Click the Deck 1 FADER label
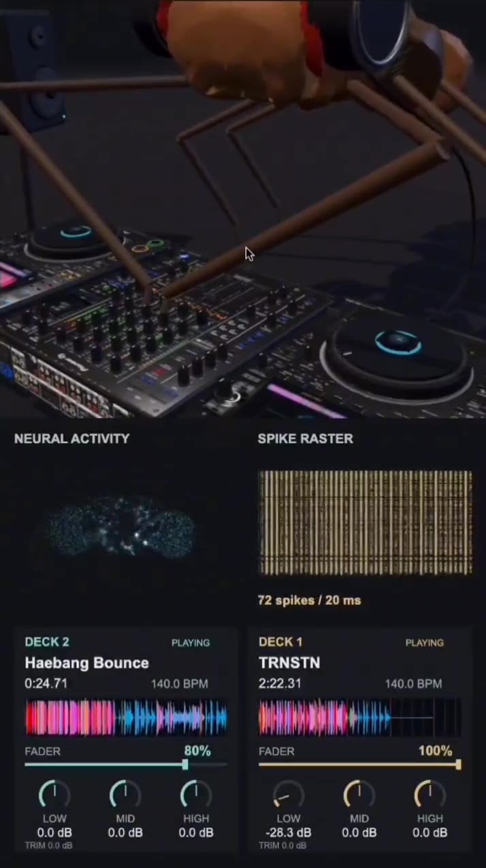This screenshot has width=486, height=868. point(276,751)
